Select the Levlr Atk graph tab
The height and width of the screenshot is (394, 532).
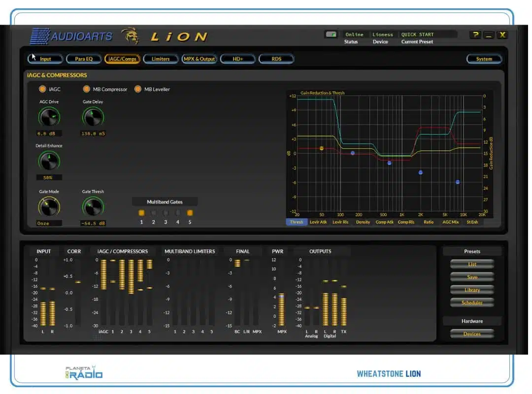318,222
